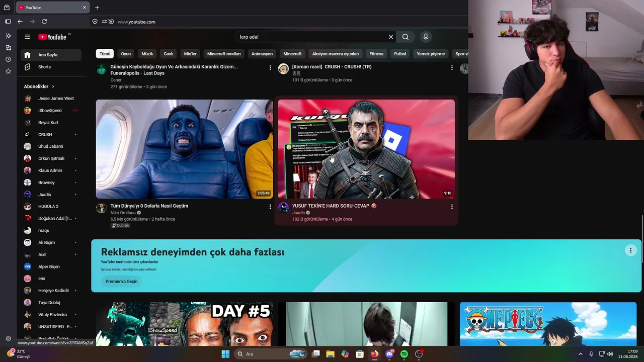Open the Firefox tab list button
The width and height of the screenshot is (644, 362).
pyautogui.click(x=7, y=8)
